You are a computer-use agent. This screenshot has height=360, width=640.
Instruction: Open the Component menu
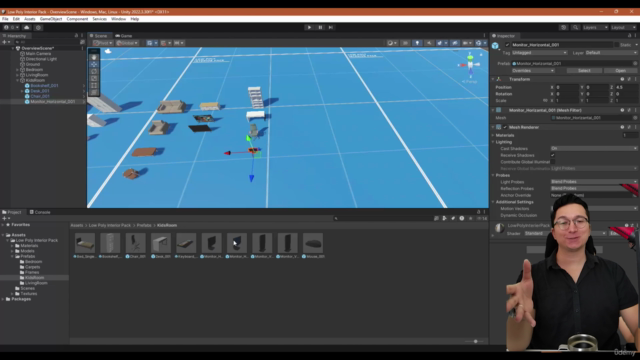(x=77, y=19)
